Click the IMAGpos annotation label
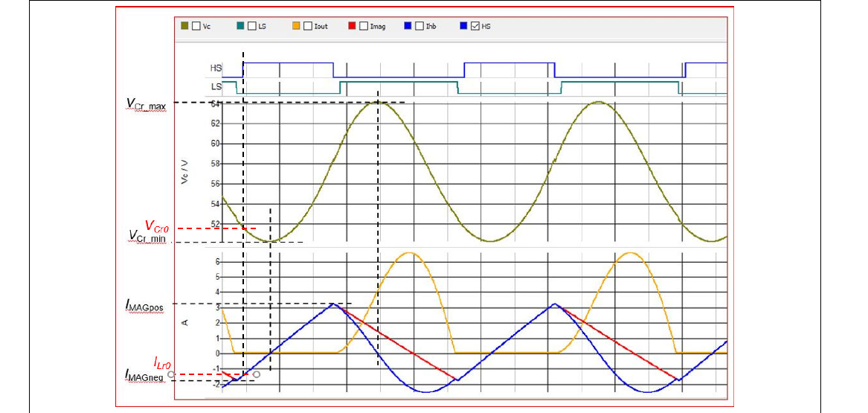This screenshot has height=413, width=868. coord(146,305)
